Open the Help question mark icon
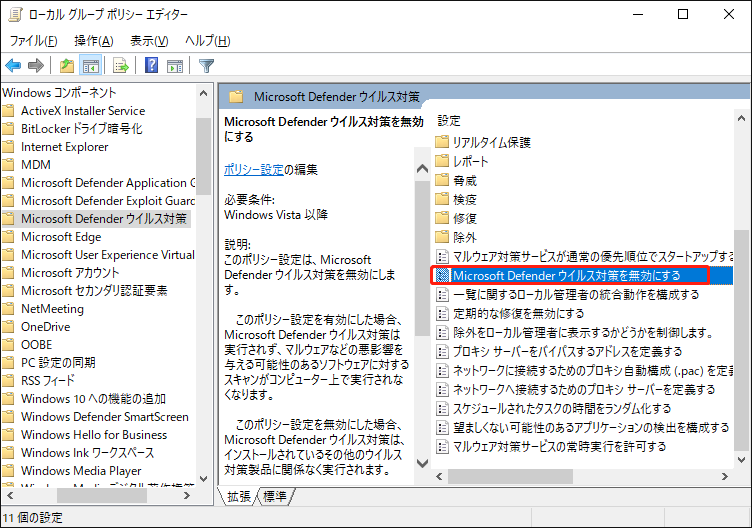752x528 pixels. (152, 65)
